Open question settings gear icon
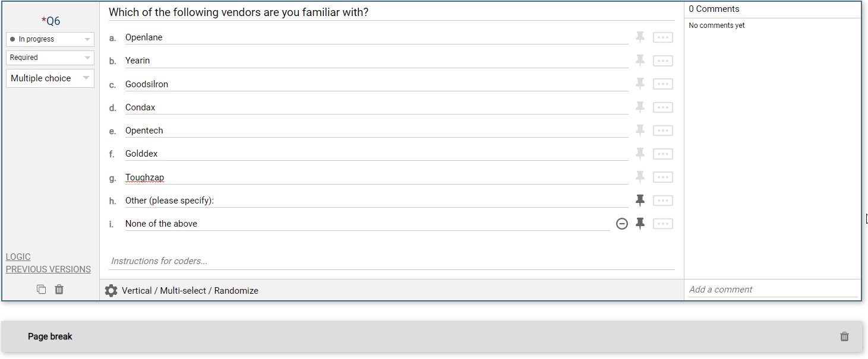The width and height of the screenshot is (868, 359). (x=111, y=291)
